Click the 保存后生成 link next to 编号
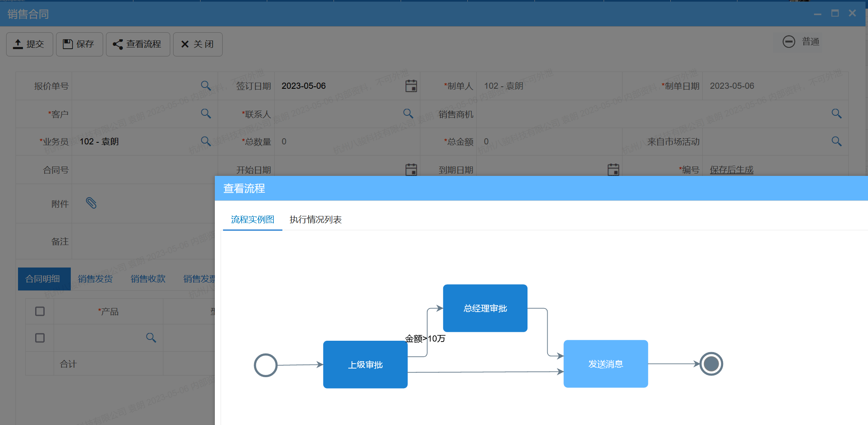This screenshot has height=425, width=868. tap(731, 170)
